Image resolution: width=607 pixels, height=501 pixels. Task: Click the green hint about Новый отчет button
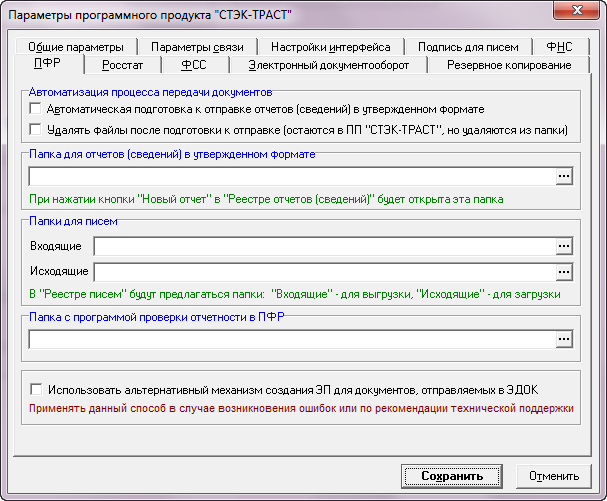pyautogui.click(x=266, y=199)
